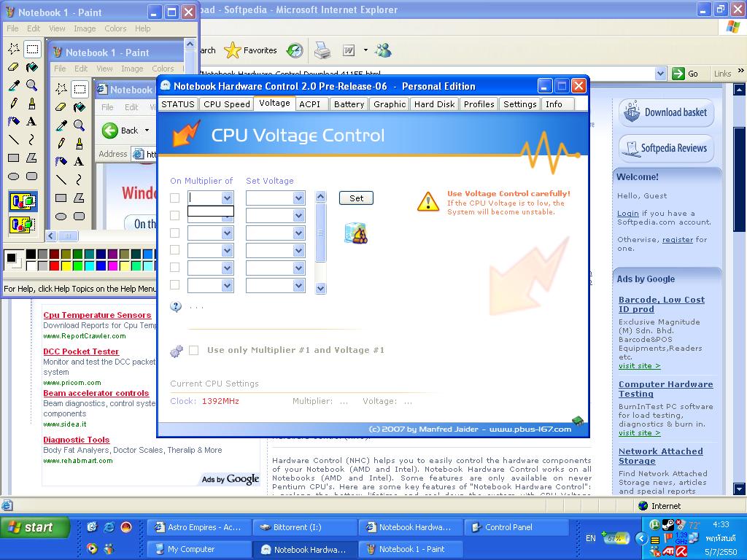This screenshot has width=747, height=560.
Task: Open the fifth row Set Voltage dropdown
Action: pos(298,268)
